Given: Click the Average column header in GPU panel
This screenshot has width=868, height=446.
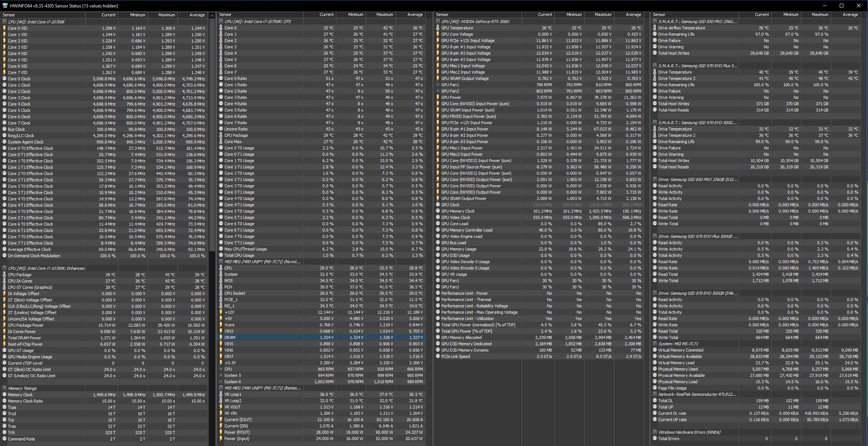Looking at the screenshot, I should pyautogui.click(x=633, y=14).
